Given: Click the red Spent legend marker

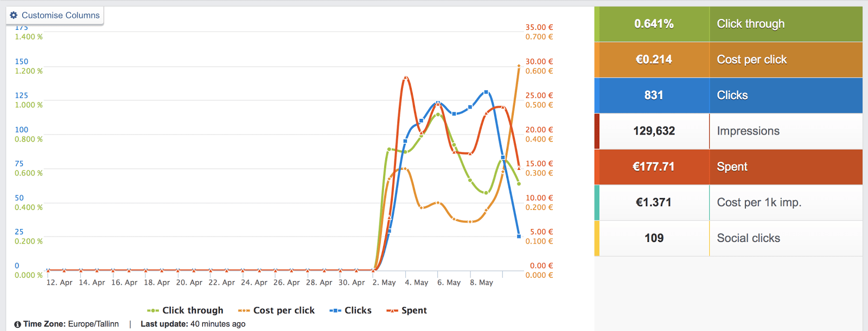Looking at the screenshot, I should tap(393, 310).
